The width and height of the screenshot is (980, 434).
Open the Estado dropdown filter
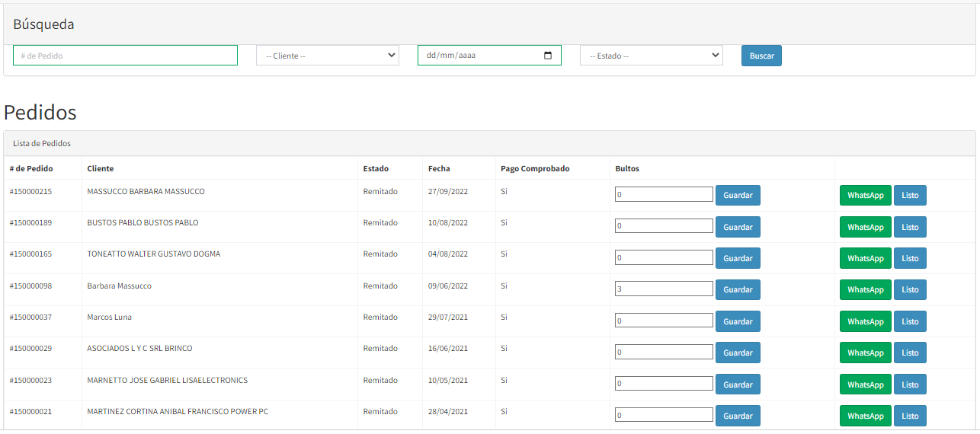coord(651,56)
